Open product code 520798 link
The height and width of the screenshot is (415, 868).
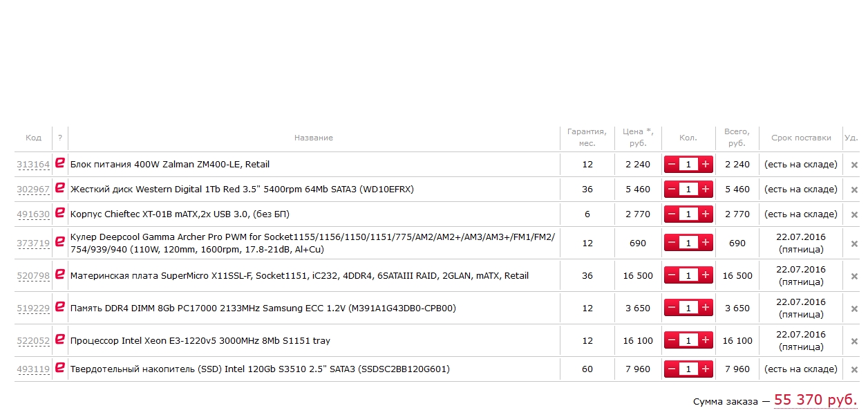coord(33,276)
